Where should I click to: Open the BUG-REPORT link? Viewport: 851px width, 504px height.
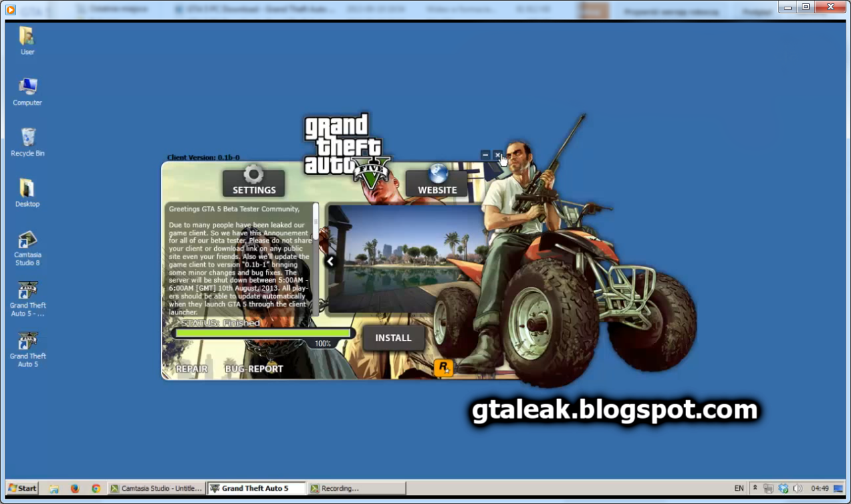[254, 369]
